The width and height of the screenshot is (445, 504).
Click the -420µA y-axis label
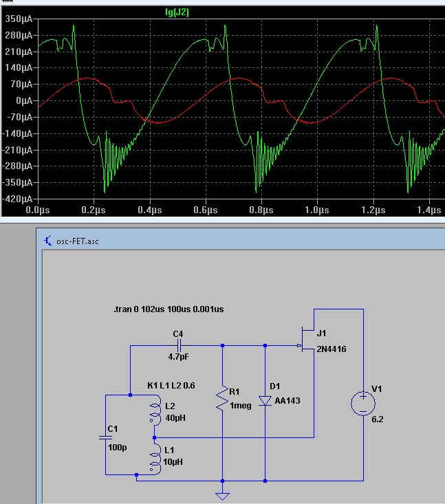[x=18, y=199]
